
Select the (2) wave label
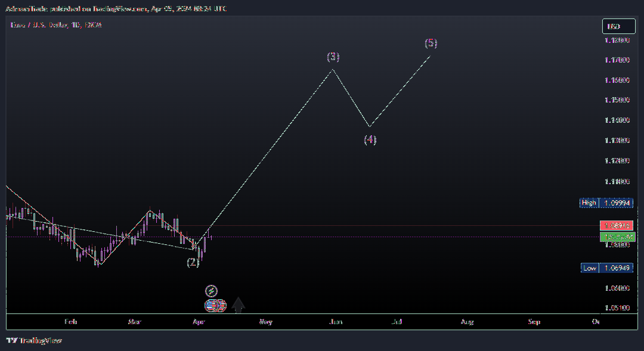[193, 262]
